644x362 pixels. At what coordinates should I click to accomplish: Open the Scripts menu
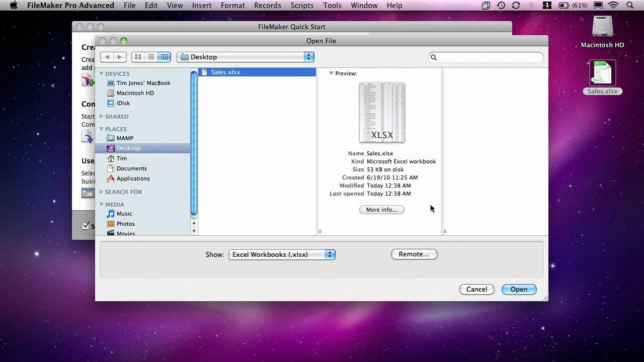(302, 6)
